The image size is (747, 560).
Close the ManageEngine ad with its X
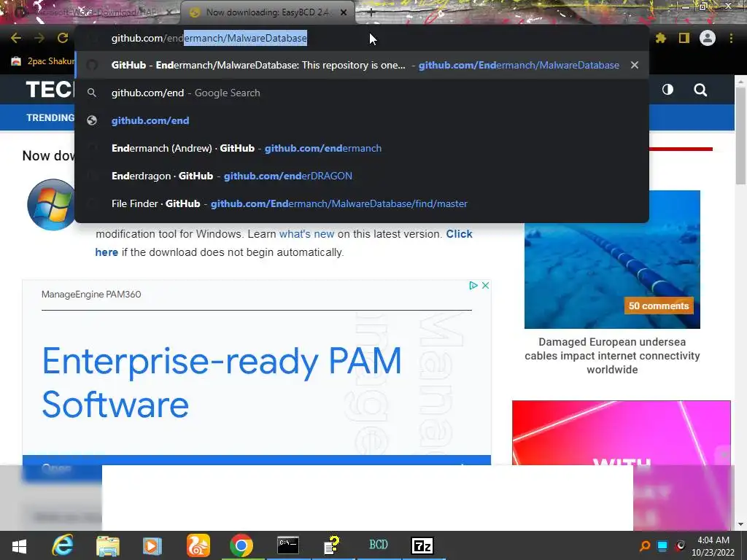click(485, 285)
